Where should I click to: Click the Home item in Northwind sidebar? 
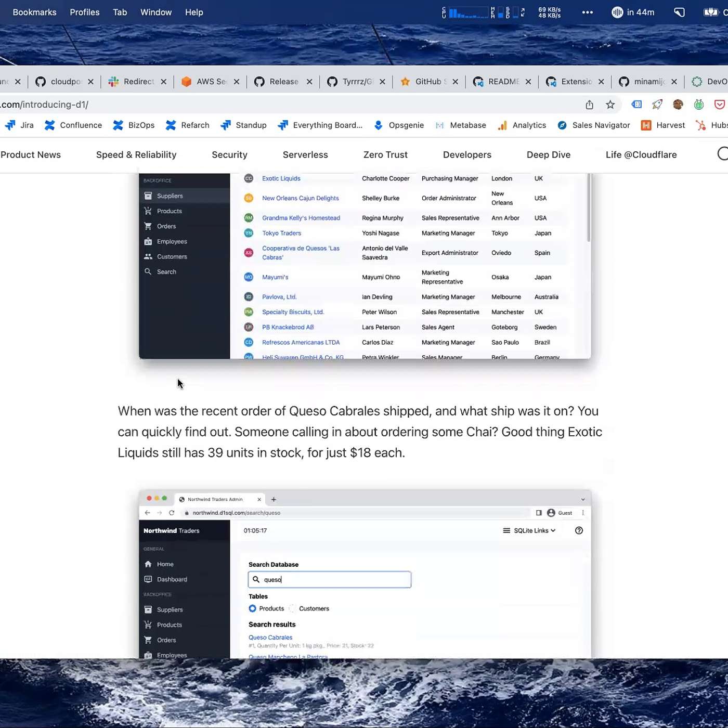point(165,564)
